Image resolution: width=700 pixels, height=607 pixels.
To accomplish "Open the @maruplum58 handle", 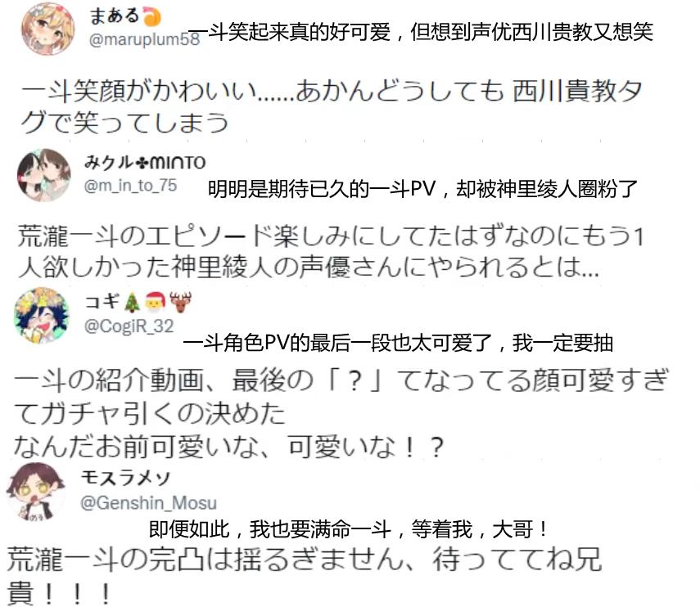I will [144, 39].
